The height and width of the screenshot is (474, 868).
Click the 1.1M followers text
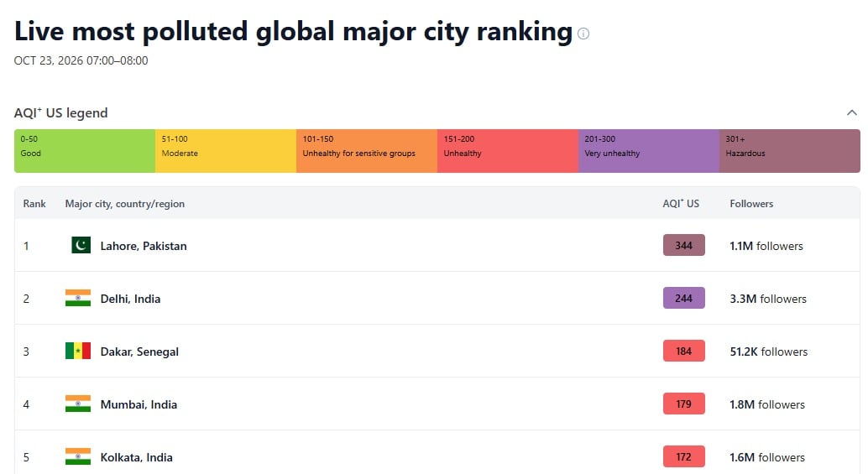[x=766, y=246]
